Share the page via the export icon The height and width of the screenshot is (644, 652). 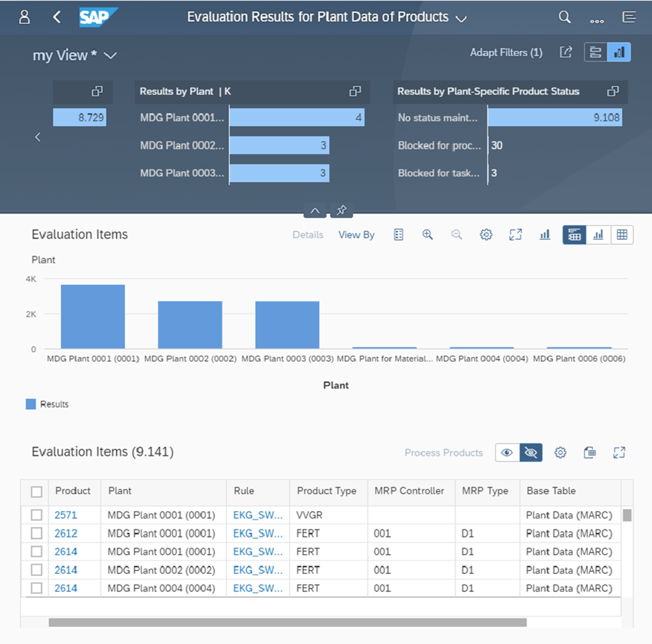(x=566, y=52)
